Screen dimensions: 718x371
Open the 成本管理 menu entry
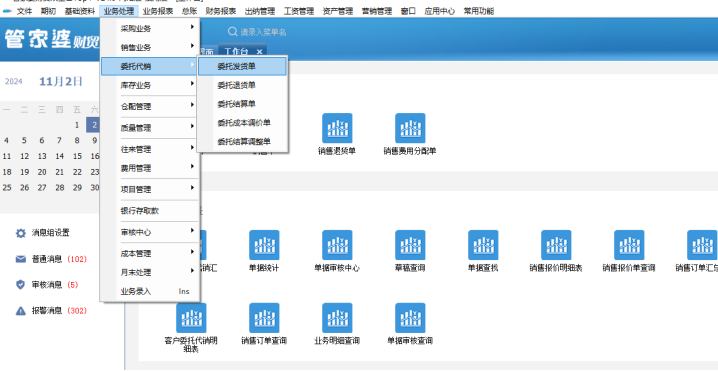click(150, 253)
